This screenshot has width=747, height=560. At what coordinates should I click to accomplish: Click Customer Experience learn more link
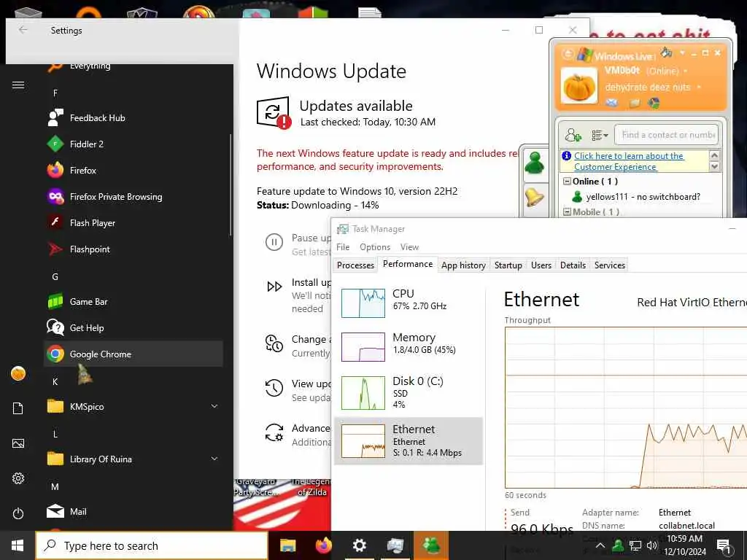click(x=628, y=161)
